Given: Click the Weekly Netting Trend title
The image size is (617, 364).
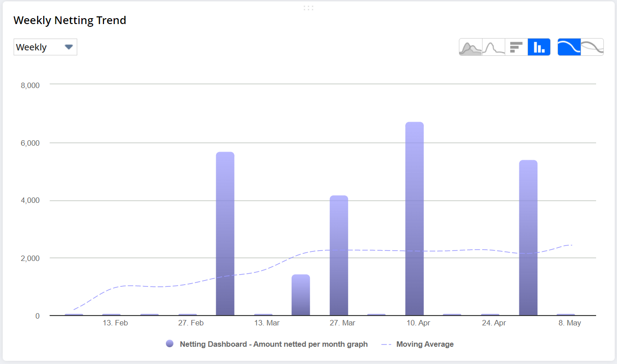Looking at the screenshot, I should pyautogui.click(x=70, y=20).
